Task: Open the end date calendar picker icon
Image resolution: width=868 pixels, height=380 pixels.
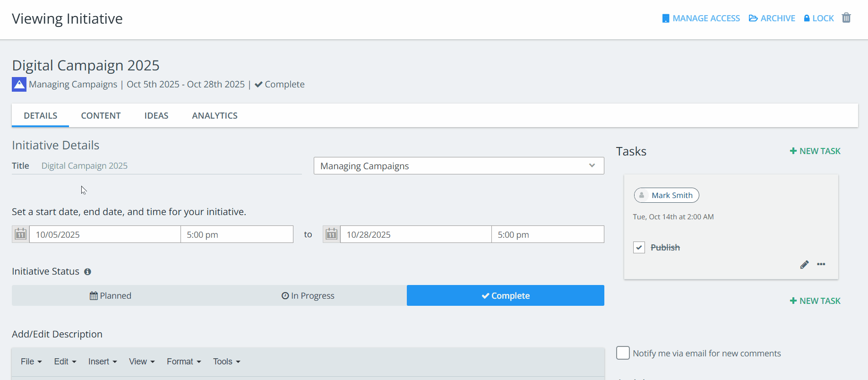Action: [331, 234]
